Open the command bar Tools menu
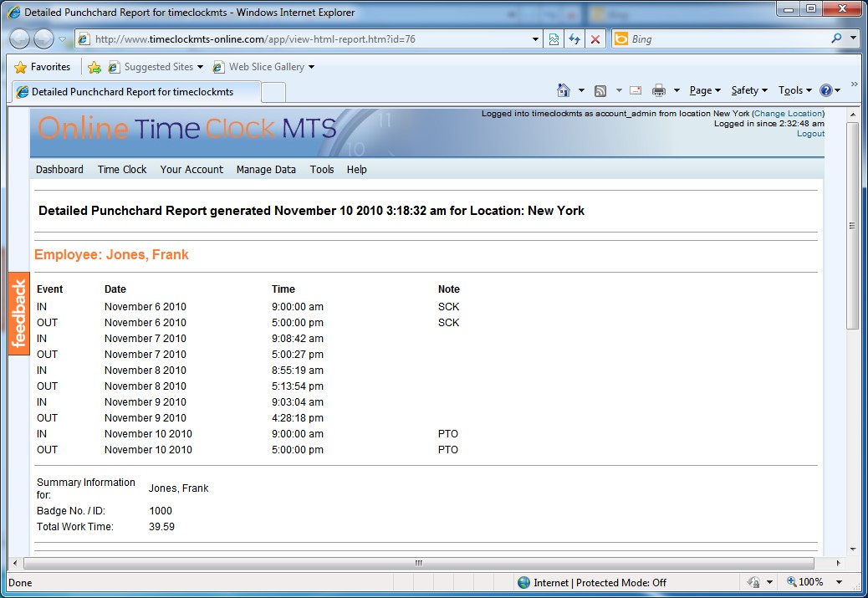868x598 pixels. 795,90
